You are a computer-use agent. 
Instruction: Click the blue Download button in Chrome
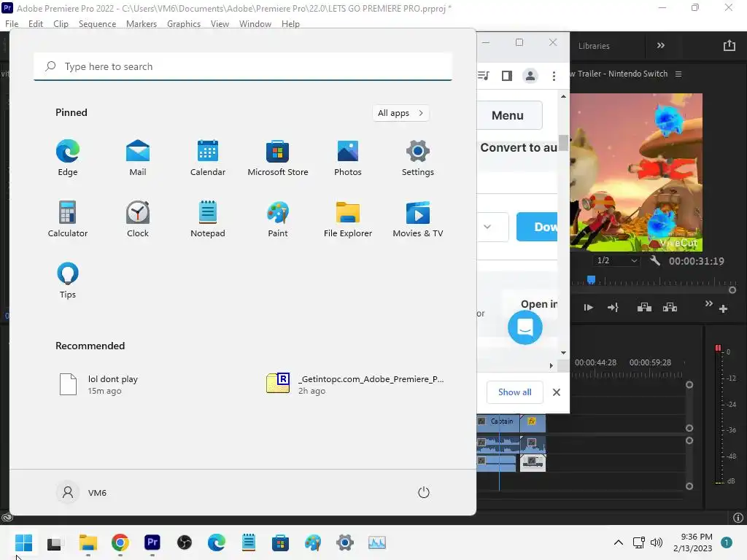537,227
